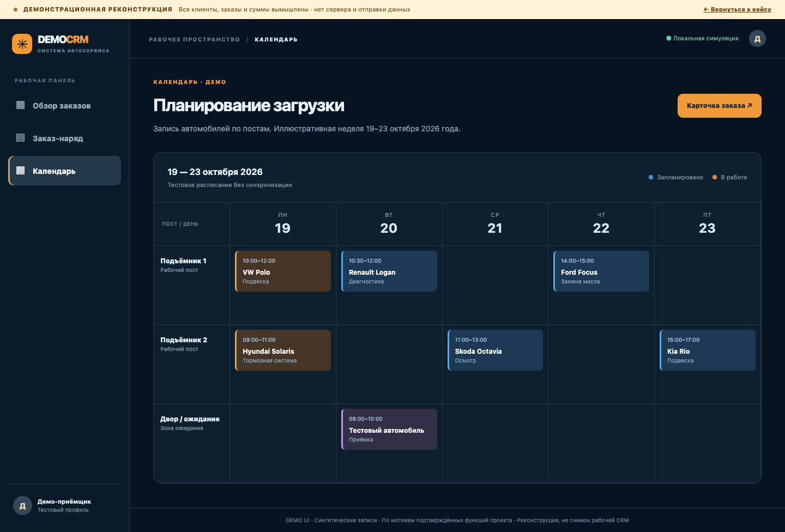The width and height of the screenshot is (785, 532).
Task: Open the Карточка заказа button
Action: [x=720, y=106]
